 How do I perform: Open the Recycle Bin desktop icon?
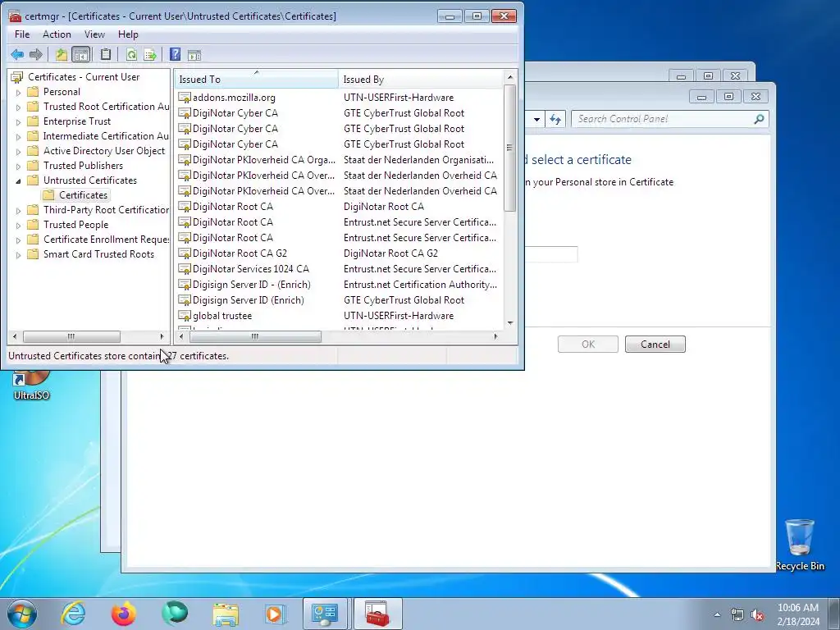[799, 545]
